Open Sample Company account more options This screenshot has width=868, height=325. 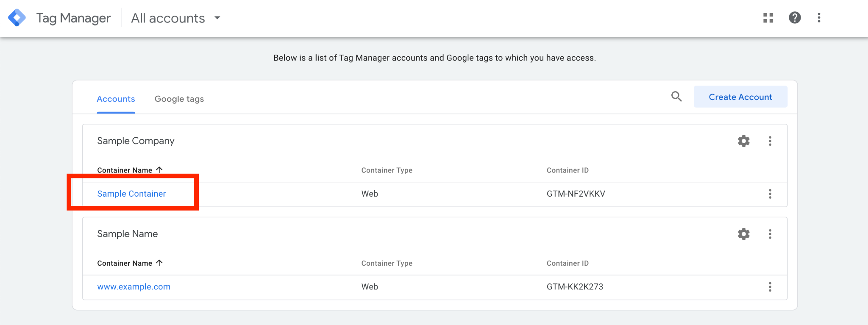tap(770, 141)
